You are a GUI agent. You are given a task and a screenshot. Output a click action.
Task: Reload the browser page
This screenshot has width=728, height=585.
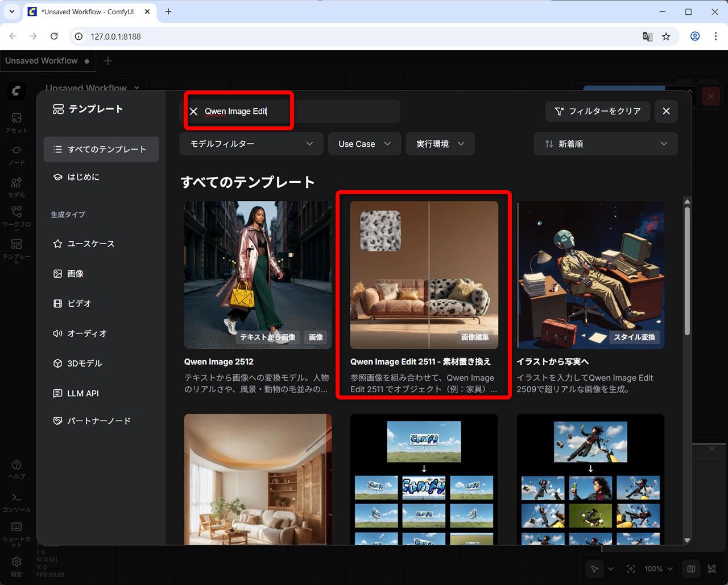(x=54, y=36)
